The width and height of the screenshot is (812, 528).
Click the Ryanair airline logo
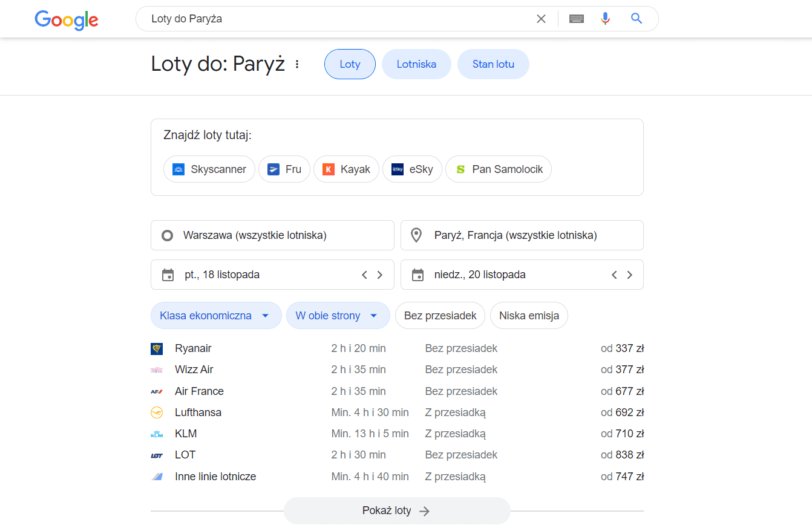[x=157, y=348]
